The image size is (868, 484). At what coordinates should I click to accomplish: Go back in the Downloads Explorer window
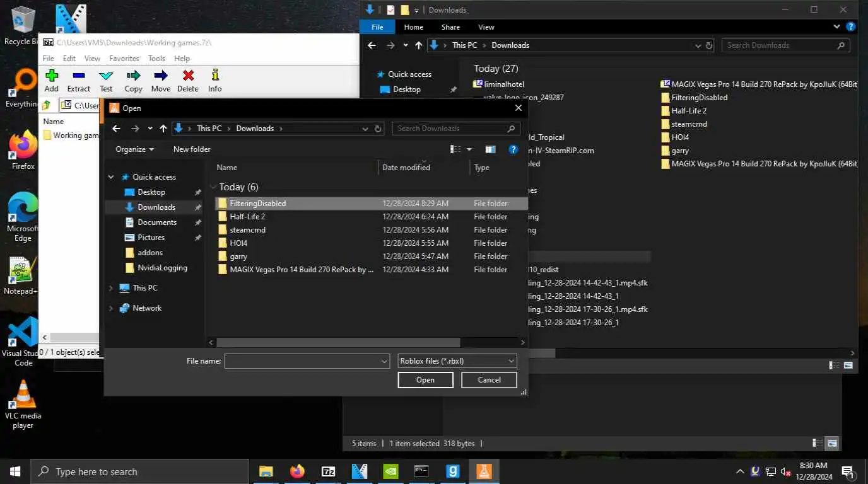372,45
